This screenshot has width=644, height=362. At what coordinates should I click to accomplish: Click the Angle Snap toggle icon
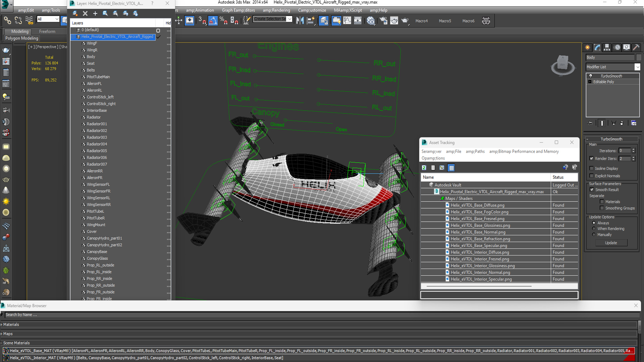[x=213, y=21]
